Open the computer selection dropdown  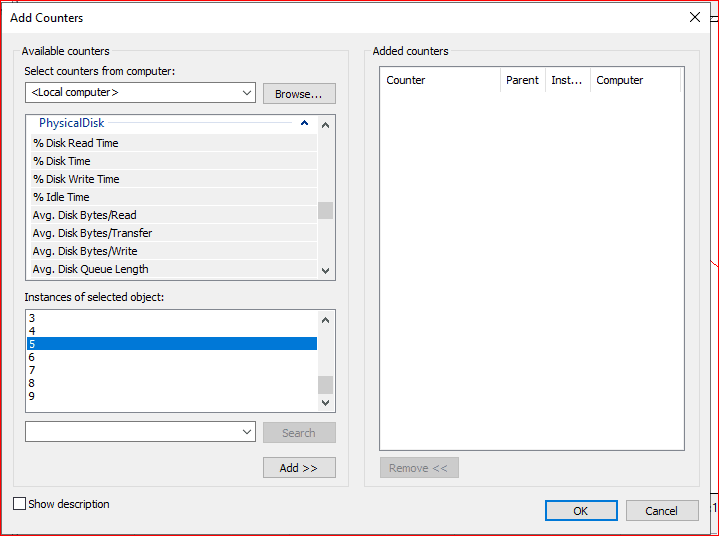point(247,93)
